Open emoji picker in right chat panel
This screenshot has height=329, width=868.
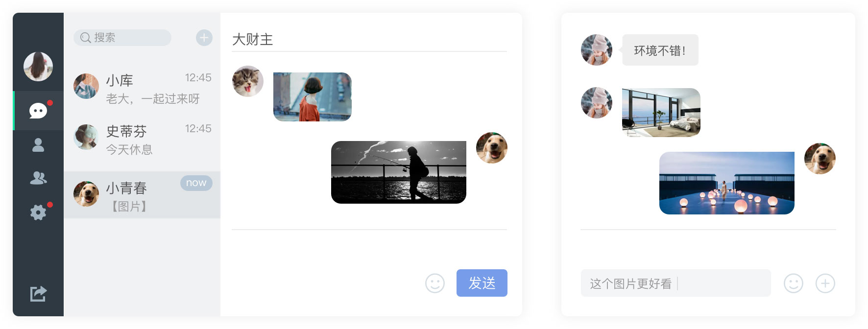[x=794, y=283]
